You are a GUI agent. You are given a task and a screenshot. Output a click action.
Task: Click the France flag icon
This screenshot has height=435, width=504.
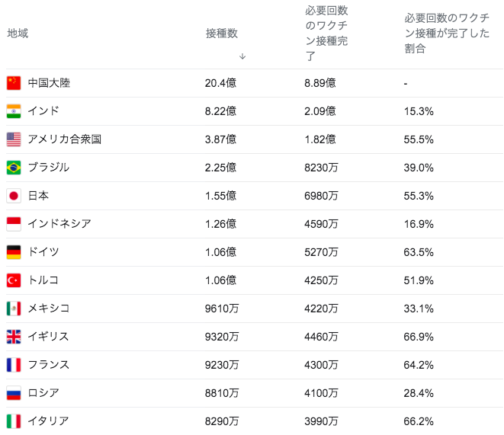[14, 365]
